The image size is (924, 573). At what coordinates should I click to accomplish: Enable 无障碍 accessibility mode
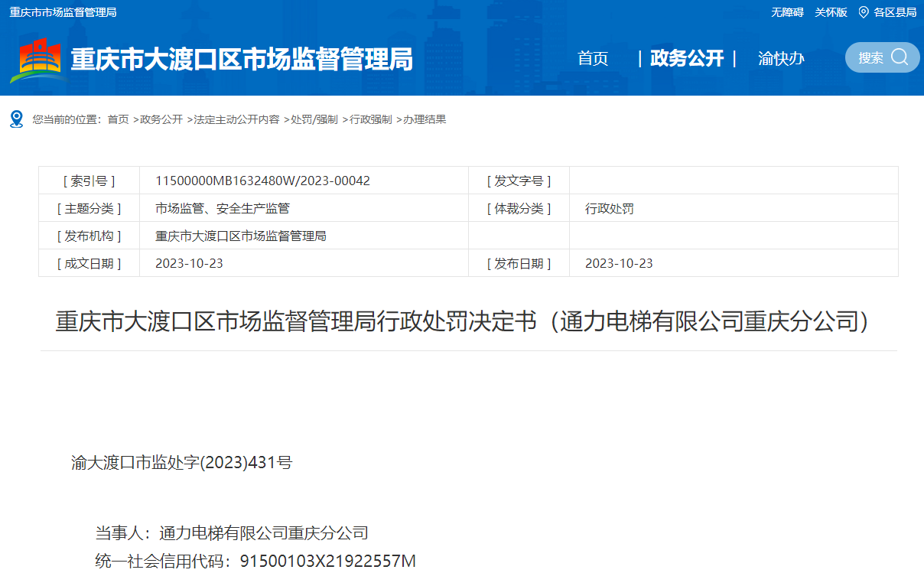pyautogui.click(x=787, y=12)
